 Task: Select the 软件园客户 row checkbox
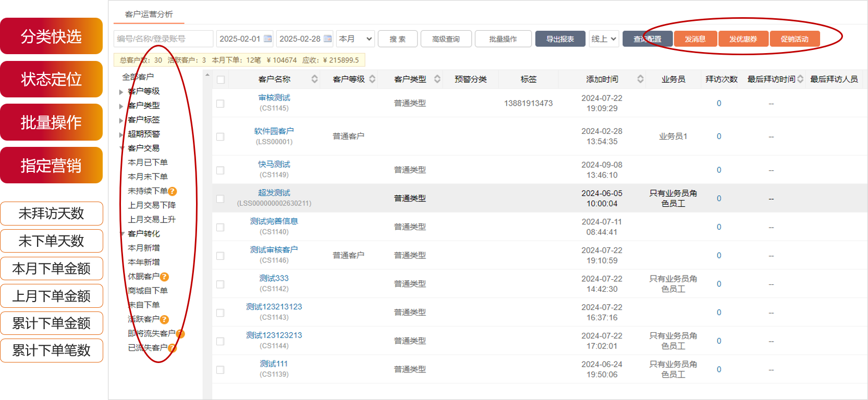coord(221,136)
